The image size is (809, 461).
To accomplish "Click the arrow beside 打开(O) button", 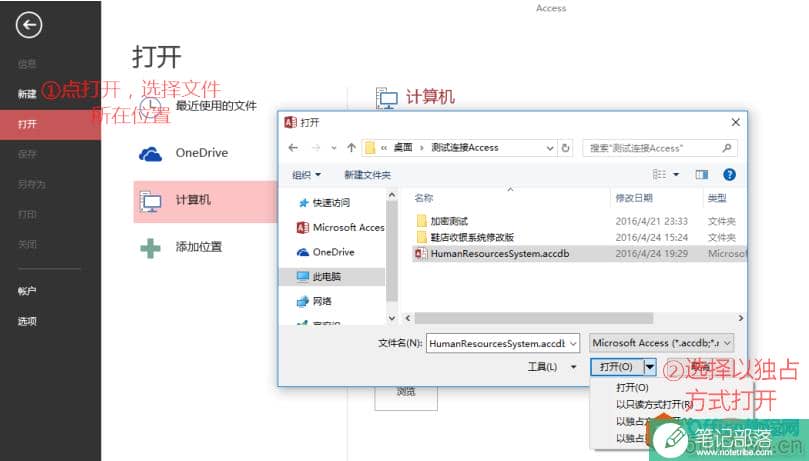I will (650, 367).
